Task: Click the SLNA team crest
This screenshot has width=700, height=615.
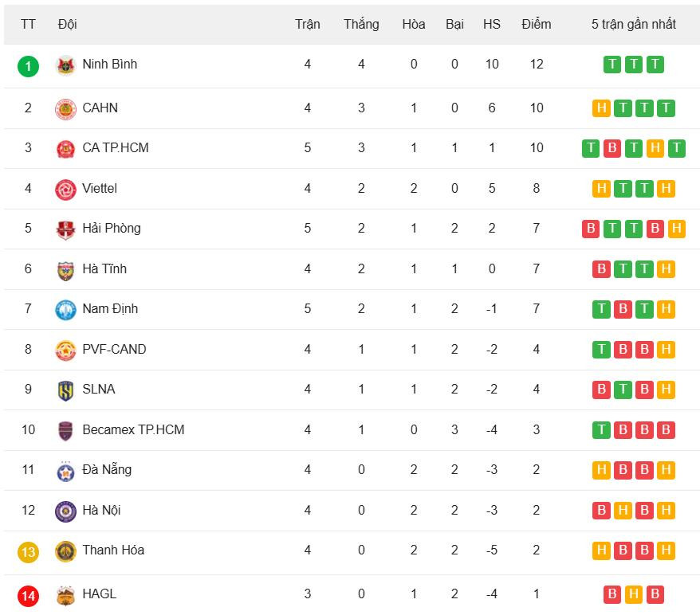Action: coord(65,390)
